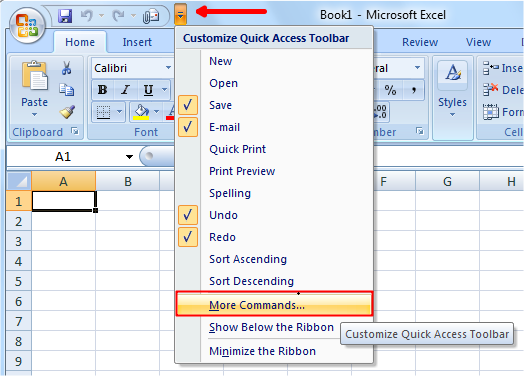The image size is (524, 376).
Task: Choose More Commands… from the menu
Action: coord(274,304)
